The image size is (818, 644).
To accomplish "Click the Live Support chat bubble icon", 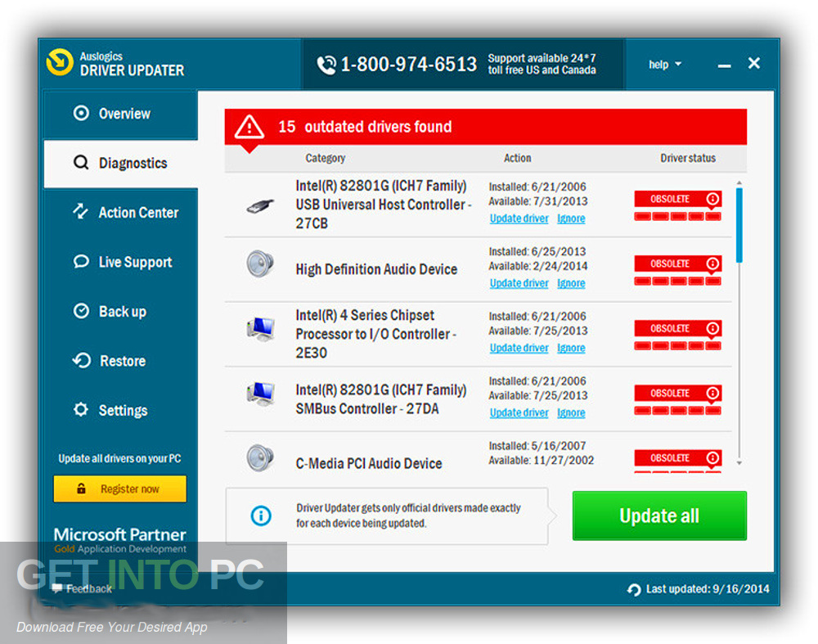I will (x=81, y=261).
